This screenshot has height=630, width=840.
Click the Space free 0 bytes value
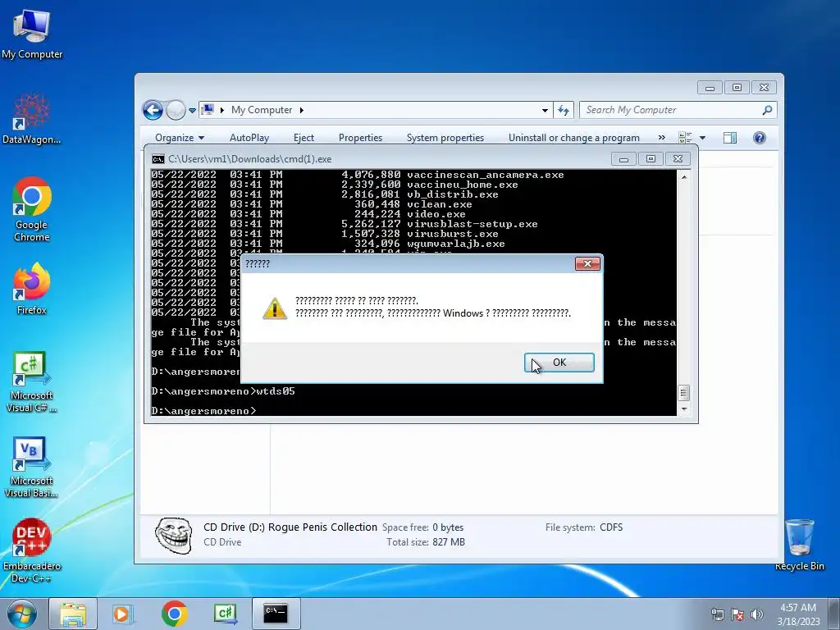pyautogui.click(x=448, y=527)
